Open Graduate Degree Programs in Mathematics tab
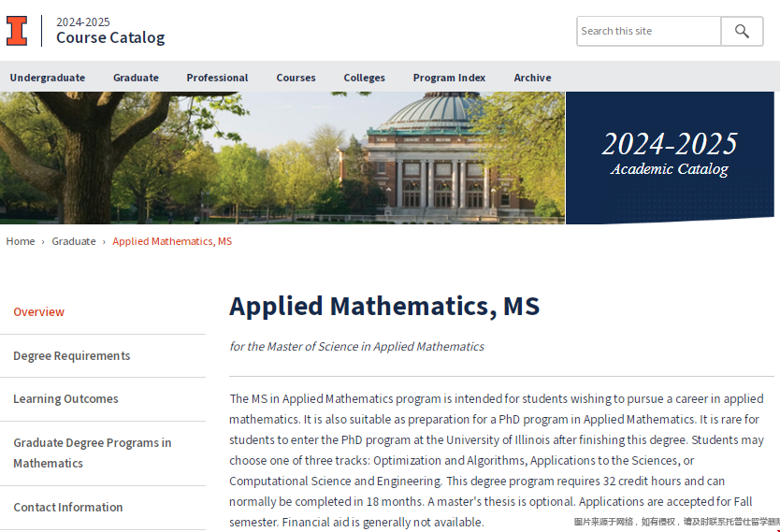Viewport: 780px width, 532px height. pyautogui.click(x=103, y=453)
